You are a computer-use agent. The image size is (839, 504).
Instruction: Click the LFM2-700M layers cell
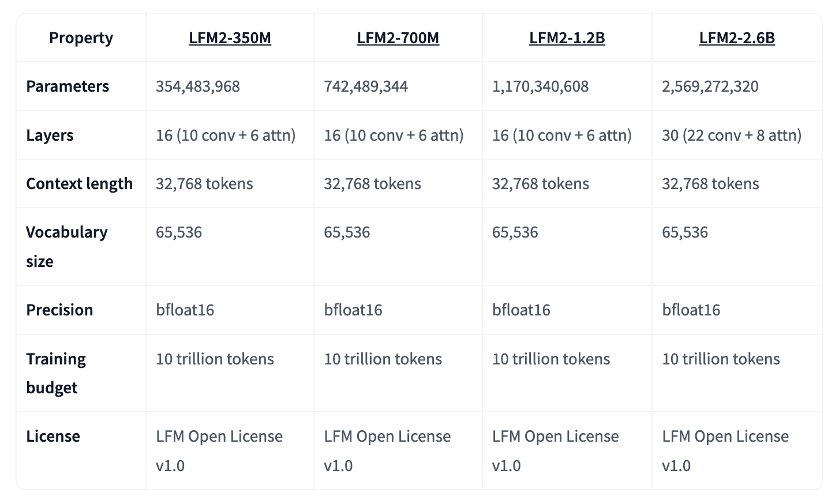(x=394, y=136)
